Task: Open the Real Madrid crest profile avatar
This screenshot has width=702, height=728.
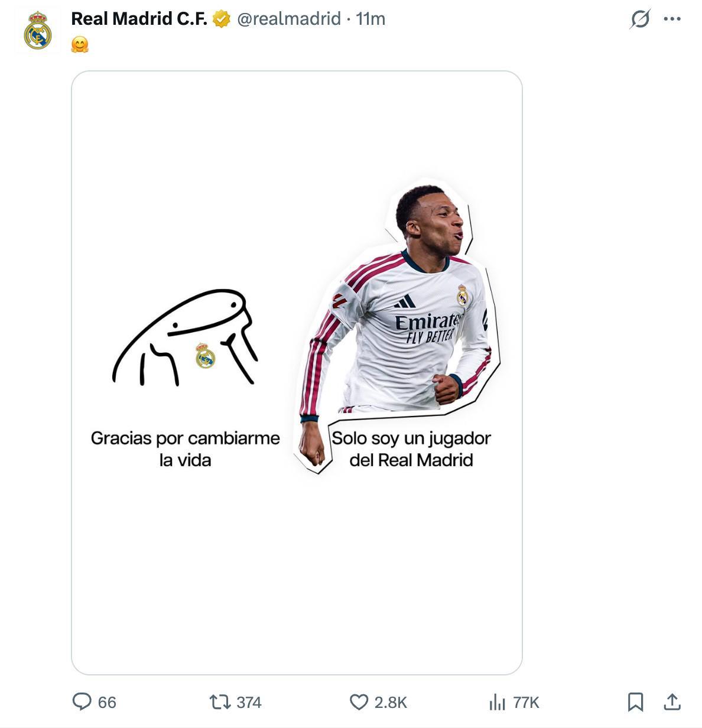Action: [38, 31]
